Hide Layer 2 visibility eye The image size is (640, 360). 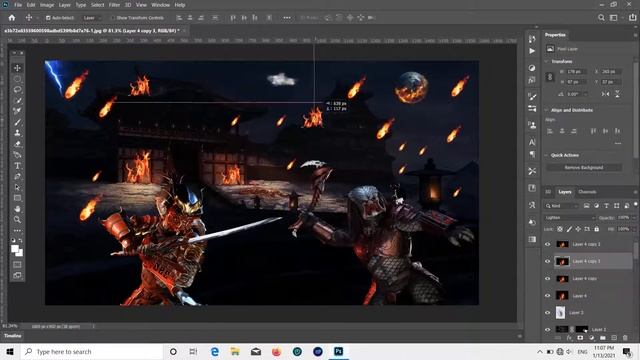pos(548,329)
